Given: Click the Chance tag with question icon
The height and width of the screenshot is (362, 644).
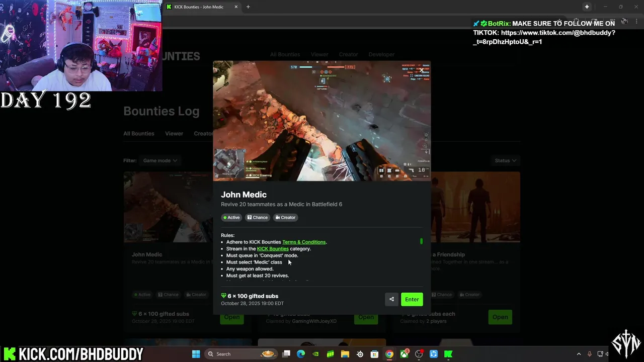Looking at the screenshot, I should (x=257, y=217).
